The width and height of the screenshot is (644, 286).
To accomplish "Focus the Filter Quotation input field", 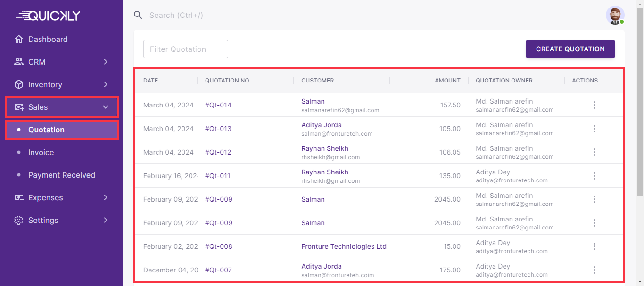I will coord(186,49).
